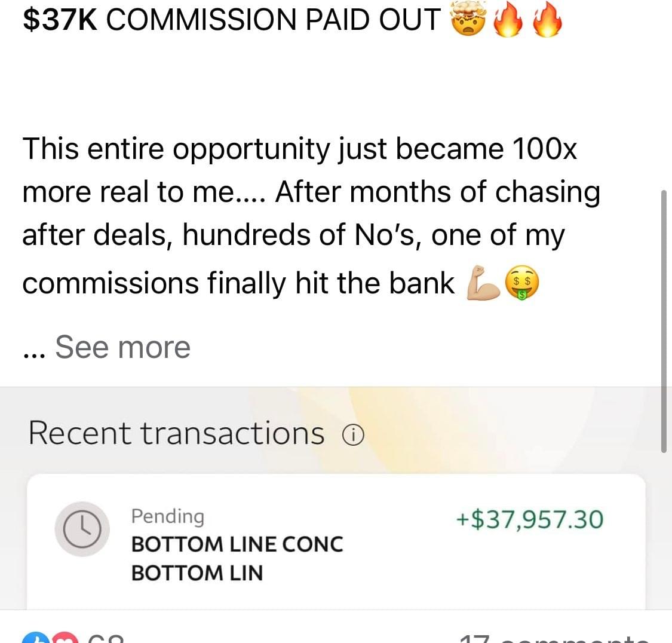
Task: Click the $37K COMMISSION PAID OUT headline
Action: 232,20
